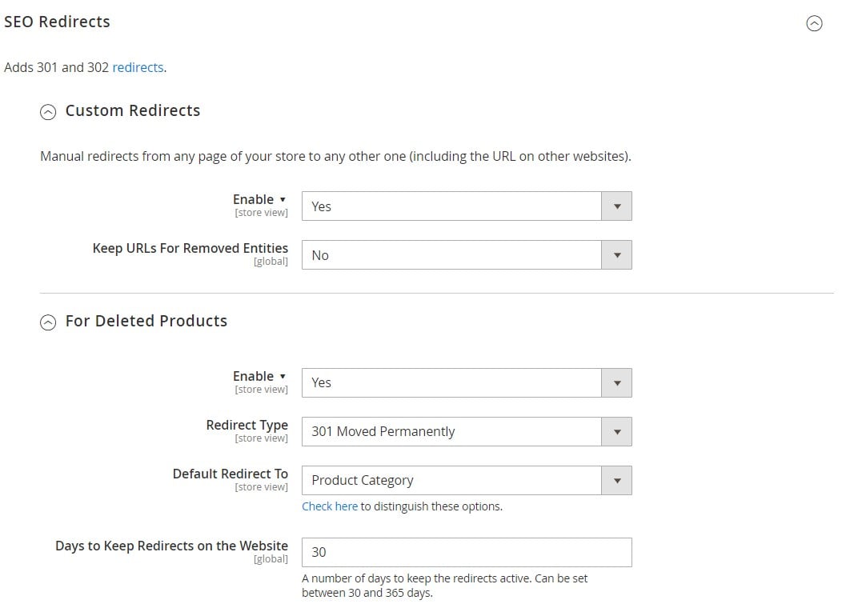Open the Redirect Type dropdown
Screen dimensions: 842x616
pos(467,431)
